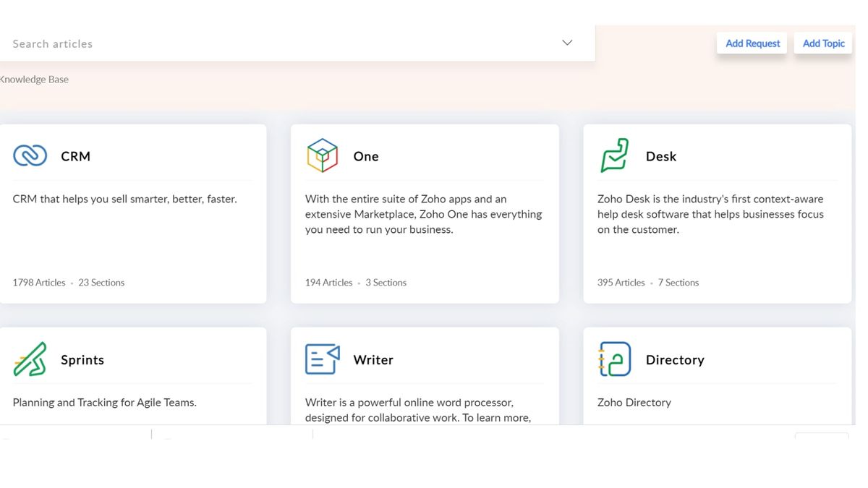Image resolution: width=868 pixels, height=488 pixels.
Task: Select the Zoho Writer document icon
Action: [322, 359]
